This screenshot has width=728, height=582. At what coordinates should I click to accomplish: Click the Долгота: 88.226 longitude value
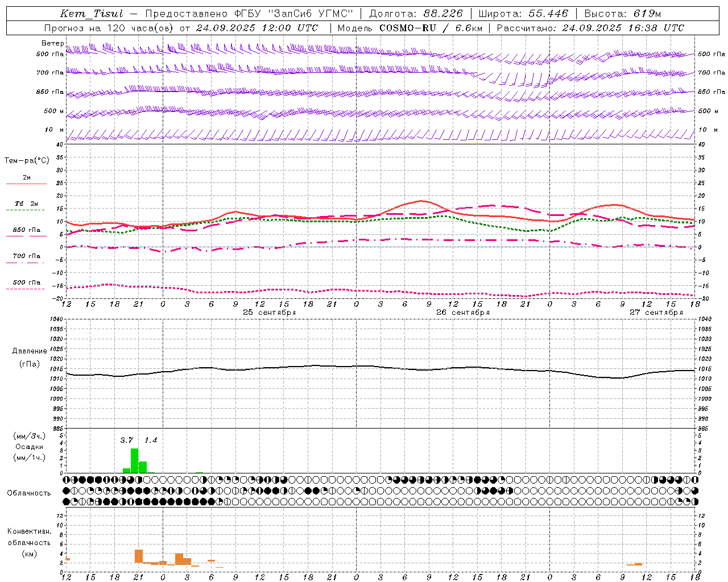coord(416,14)
